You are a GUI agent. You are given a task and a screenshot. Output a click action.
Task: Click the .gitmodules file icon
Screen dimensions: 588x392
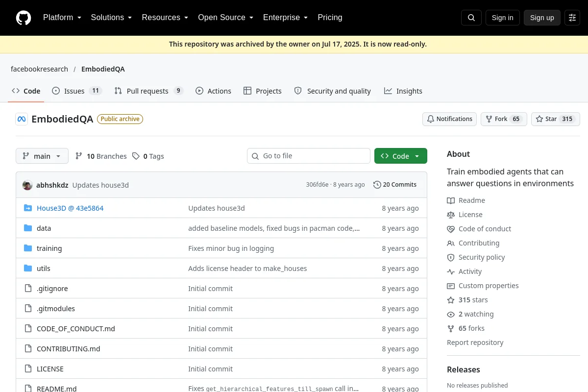click(28, 309)
